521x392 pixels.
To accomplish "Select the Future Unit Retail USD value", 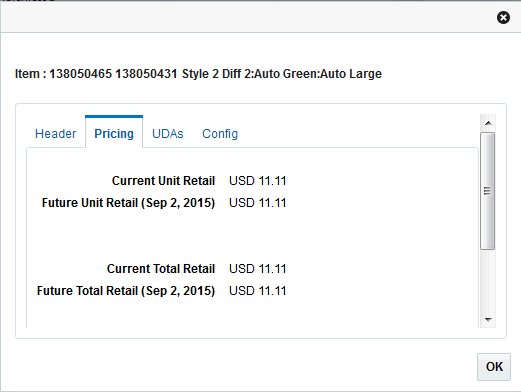I will point(258,203).
